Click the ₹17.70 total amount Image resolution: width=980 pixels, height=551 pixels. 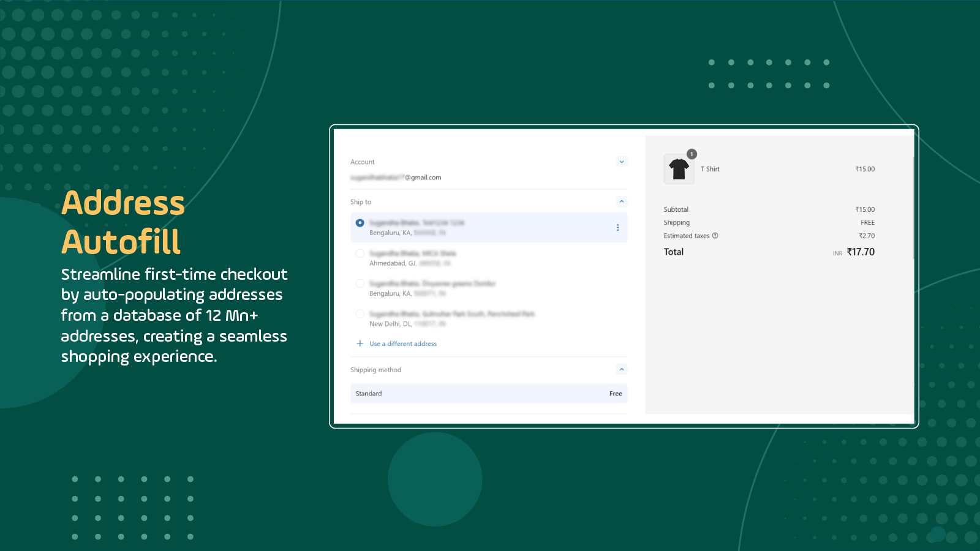coord(861,252)
